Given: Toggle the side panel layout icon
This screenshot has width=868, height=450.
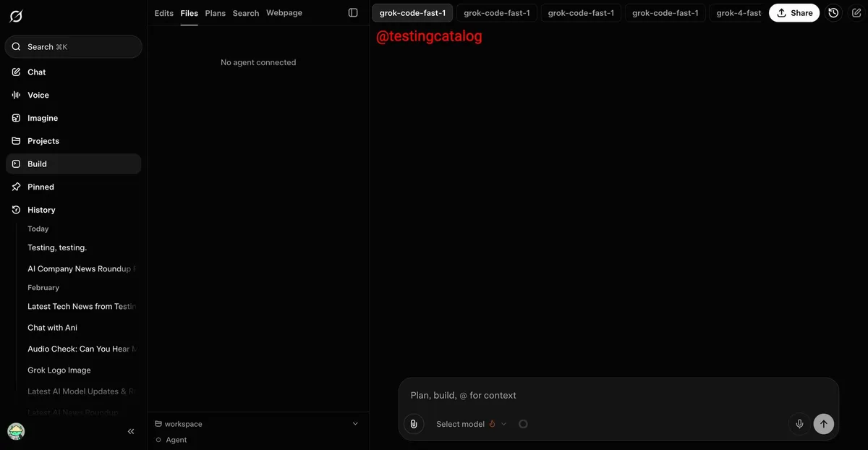Looking at the screenshot, I should tap(352, 12).
